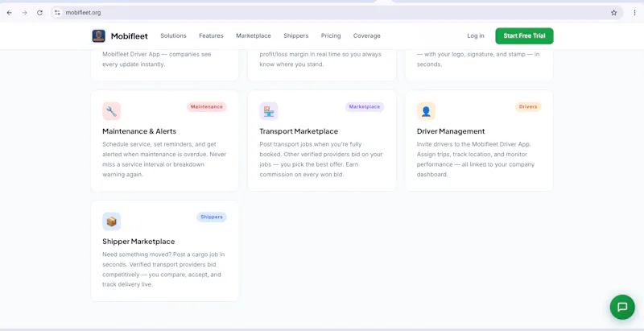
Task: Open the Coverage nav item
Action: [x=367, y=35]
